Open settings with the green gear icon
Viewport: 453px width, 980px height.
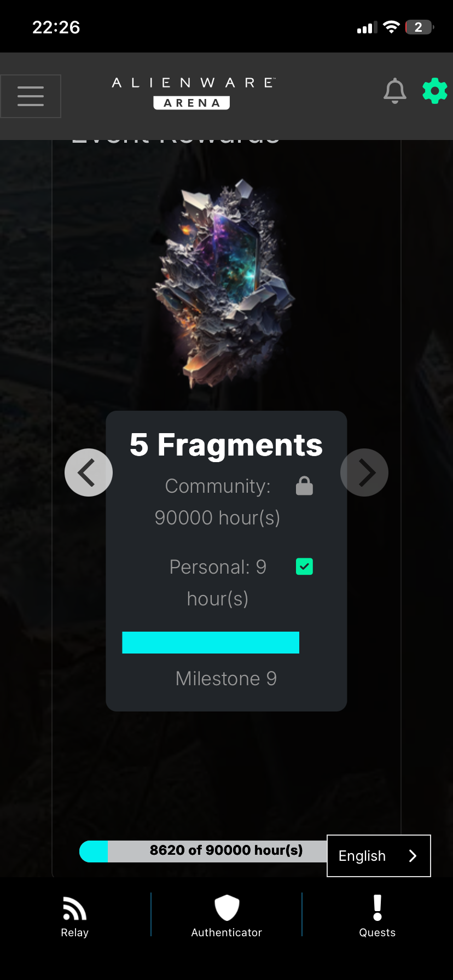[x=435, y=91]
